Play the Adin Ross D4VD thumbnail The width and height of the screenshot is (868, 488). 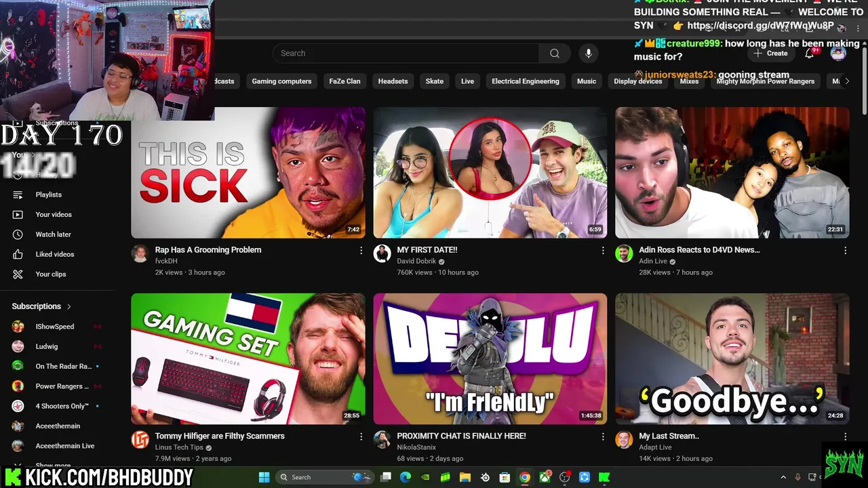pyautogui.click(x=732, y=173)
